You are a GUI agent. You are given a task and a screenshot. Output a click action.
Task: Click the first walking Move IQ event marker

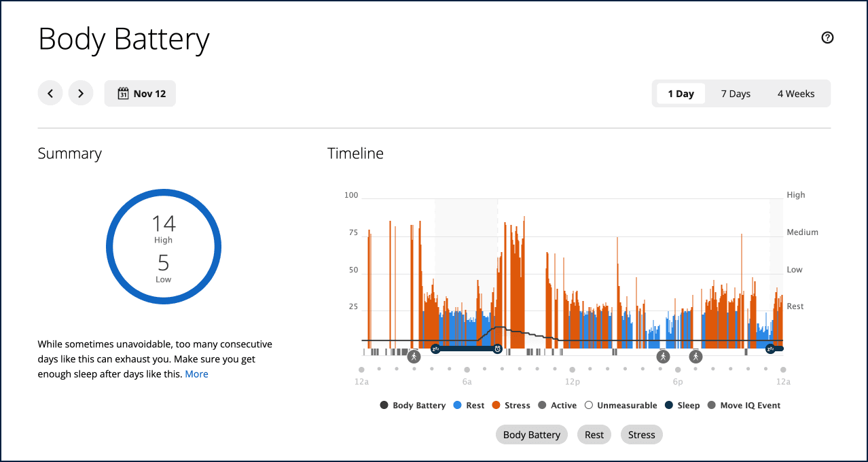click(414, 356)
